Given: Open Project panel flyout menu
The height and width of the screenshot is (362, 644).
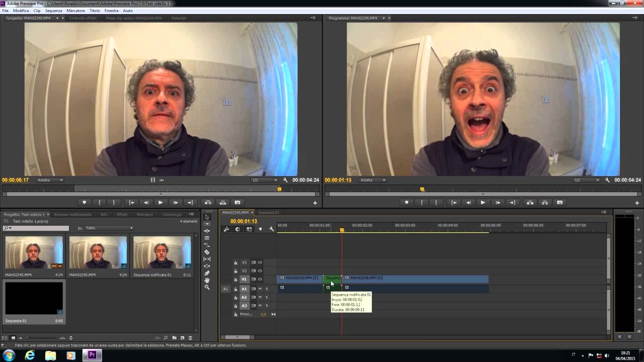Looking at the screenshot, I should pos(191,214).
